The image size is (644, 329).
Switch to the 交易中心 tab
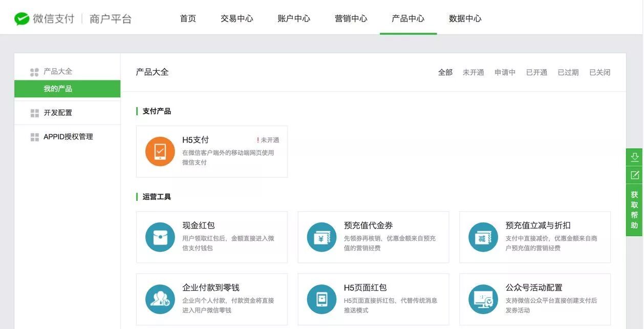(237, 18)
